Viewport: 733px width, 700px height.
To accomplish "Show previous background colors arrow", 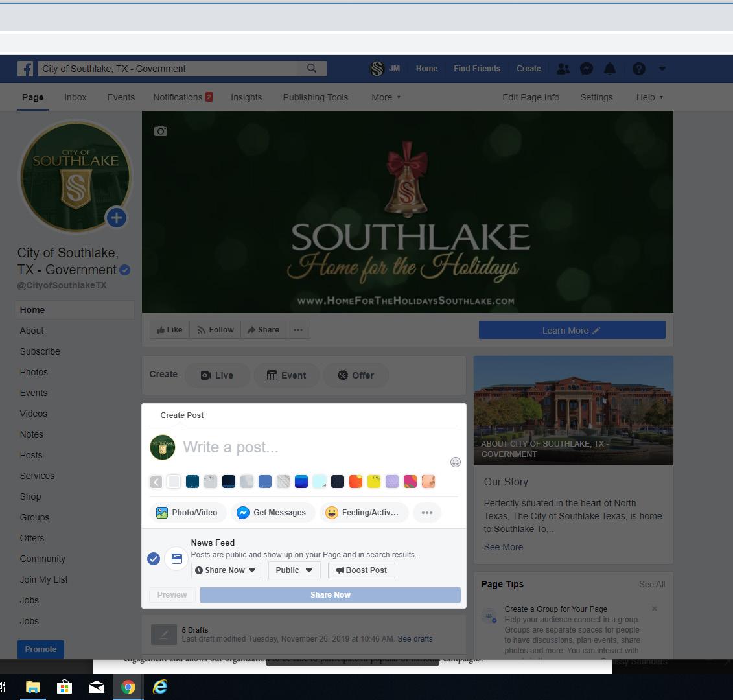I will (156, 482).
